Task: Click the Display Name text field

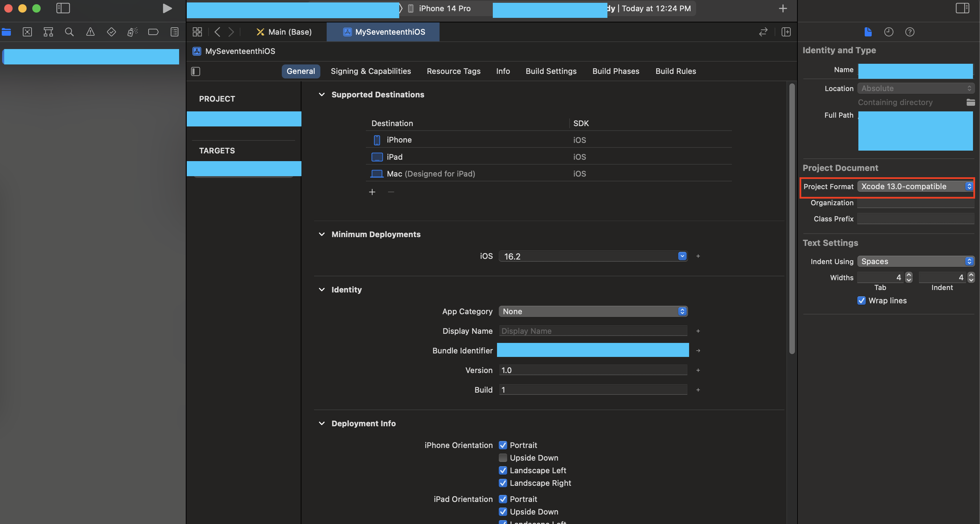Action: click(x=593, y=331)
